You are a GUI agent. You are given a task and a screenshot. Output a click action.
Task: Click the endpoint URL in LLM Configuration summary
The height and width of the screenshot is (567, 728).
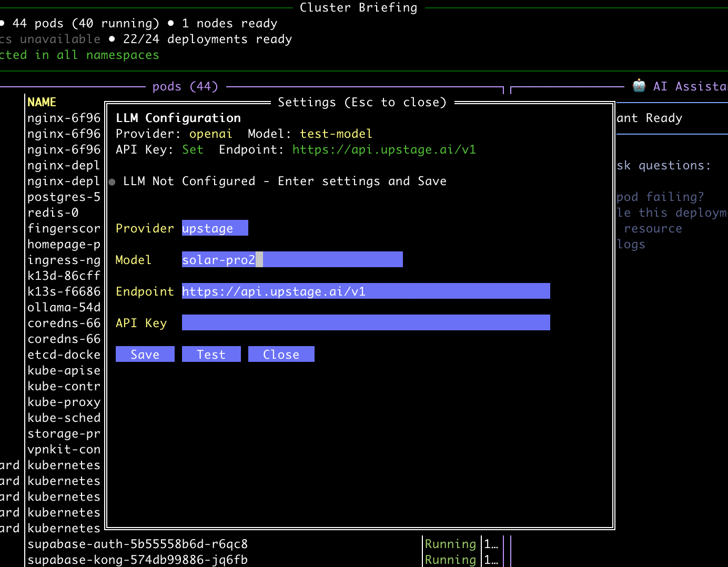click(x=384, y=149)
